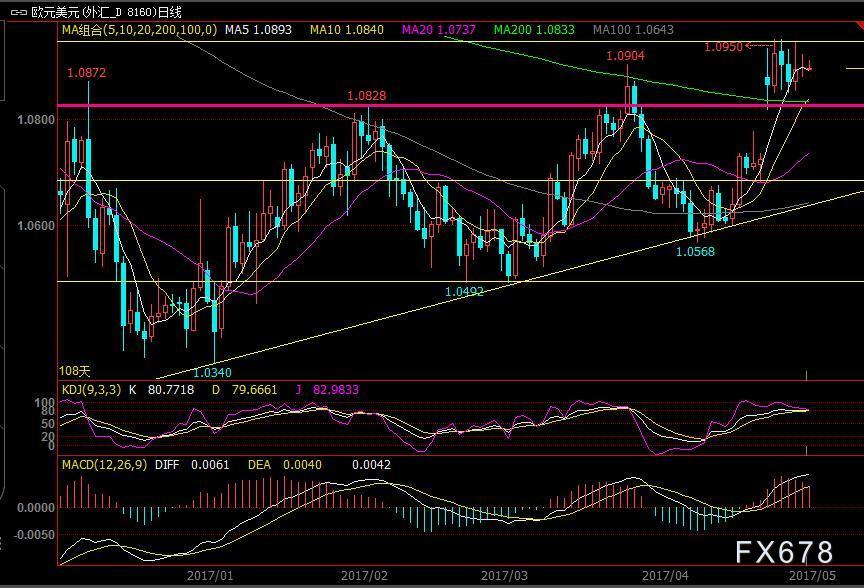
Task: Click the -0.0050 MACD axis value
Action: tap(34, 535)
